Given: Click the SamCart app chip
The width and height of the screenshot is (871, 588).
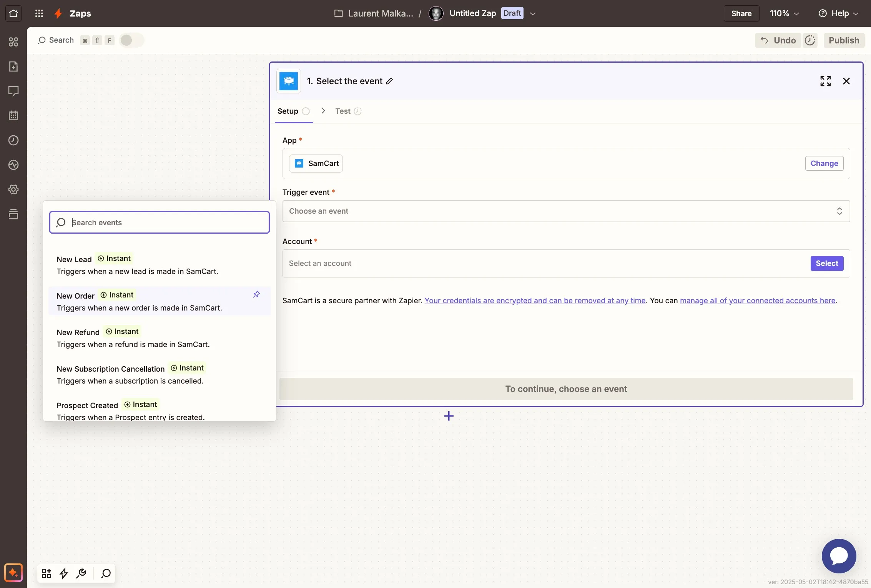Looking at the screenshot, I should (x=316, y=163).
